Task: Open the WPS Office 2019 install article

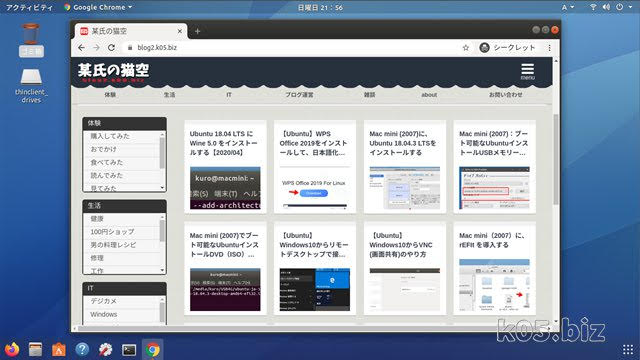Action: coord(315,167)
